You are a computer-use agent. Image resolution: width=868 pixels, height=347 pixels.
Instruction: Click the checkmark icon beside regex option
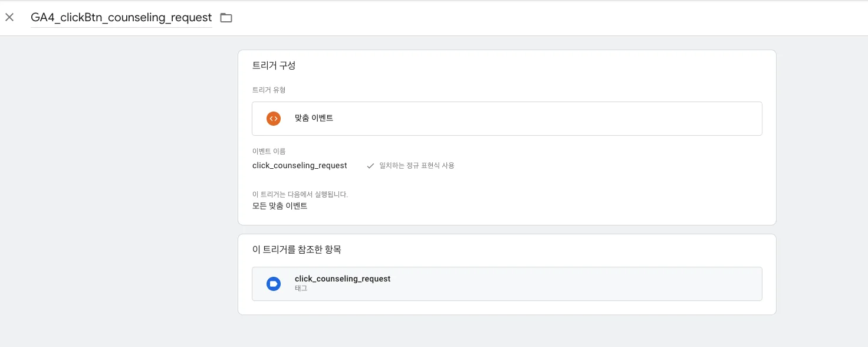tap(370, 166)
